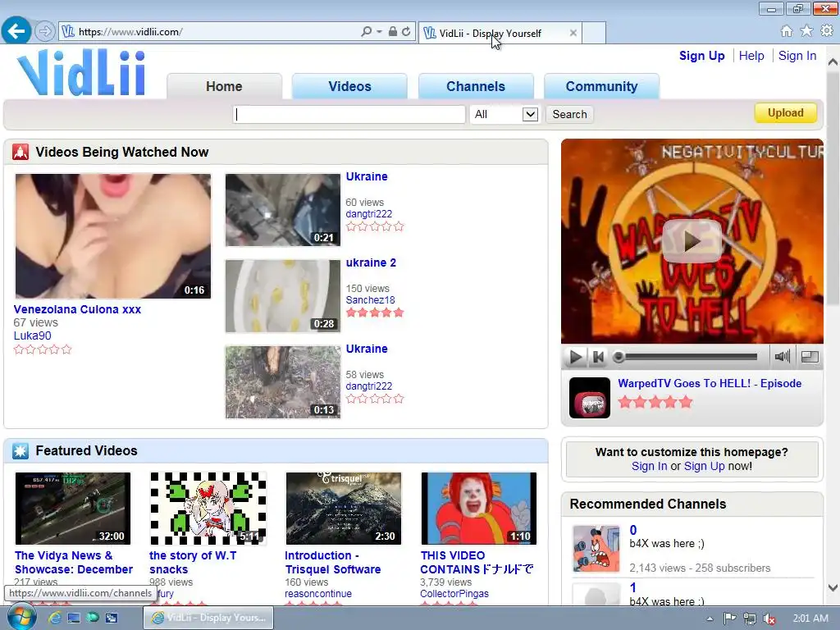Screen dimensions: 840x630
Task: Click the Action Center flag tray icon
Action: (729, 619)
